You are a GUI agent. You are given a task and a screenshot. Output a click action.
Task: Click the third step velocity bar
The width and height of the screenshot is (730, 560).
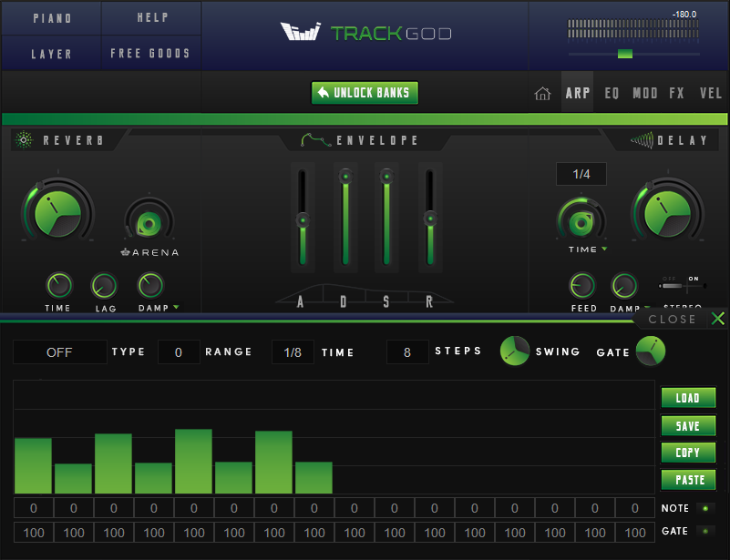click(x=113, y=463)
